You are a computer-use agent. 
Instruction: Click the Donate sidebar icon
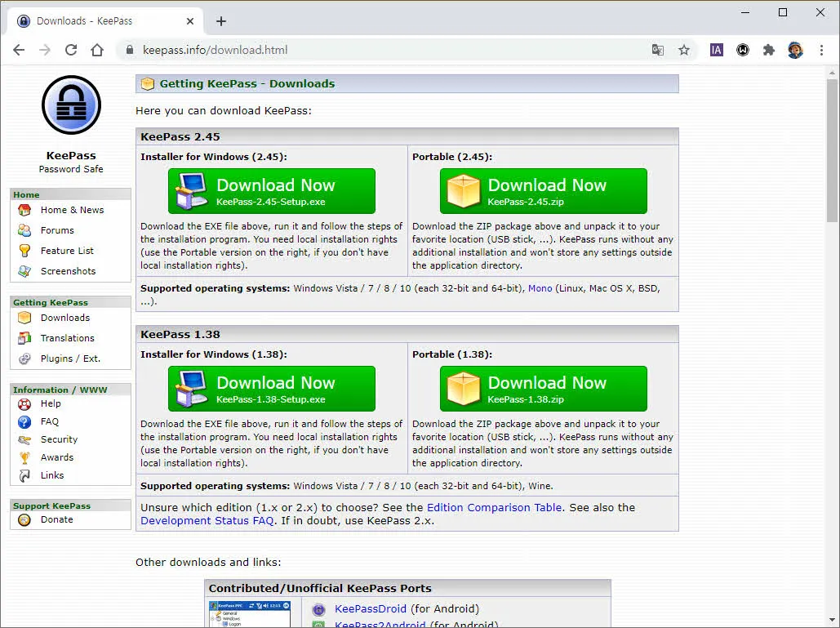[x=24, y=520]
